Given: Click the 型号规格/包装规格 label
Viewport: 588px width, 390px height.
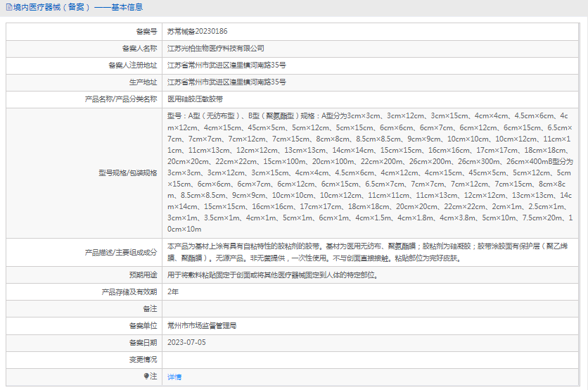Looking at the screenshot, I should (x=128, y=172).
